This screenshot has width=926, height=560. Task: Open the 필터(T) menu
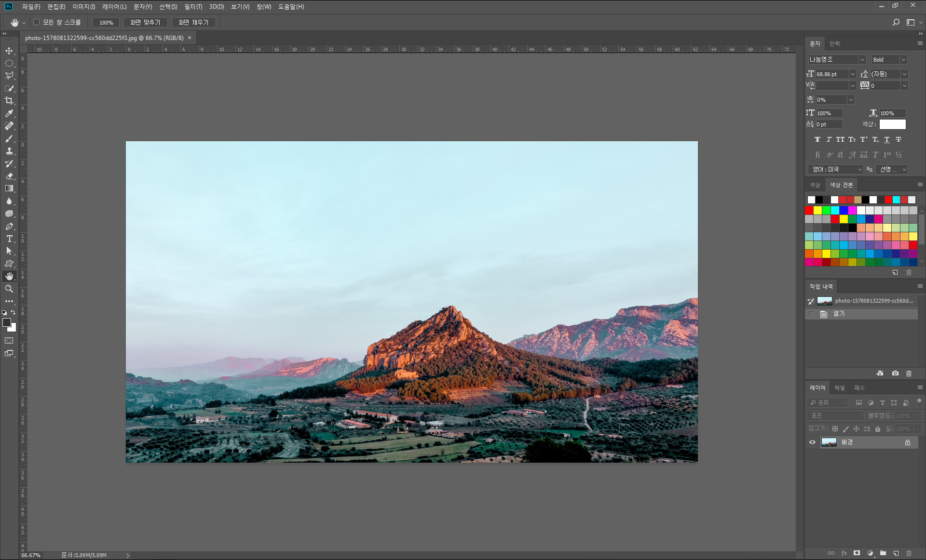(193, 7)
